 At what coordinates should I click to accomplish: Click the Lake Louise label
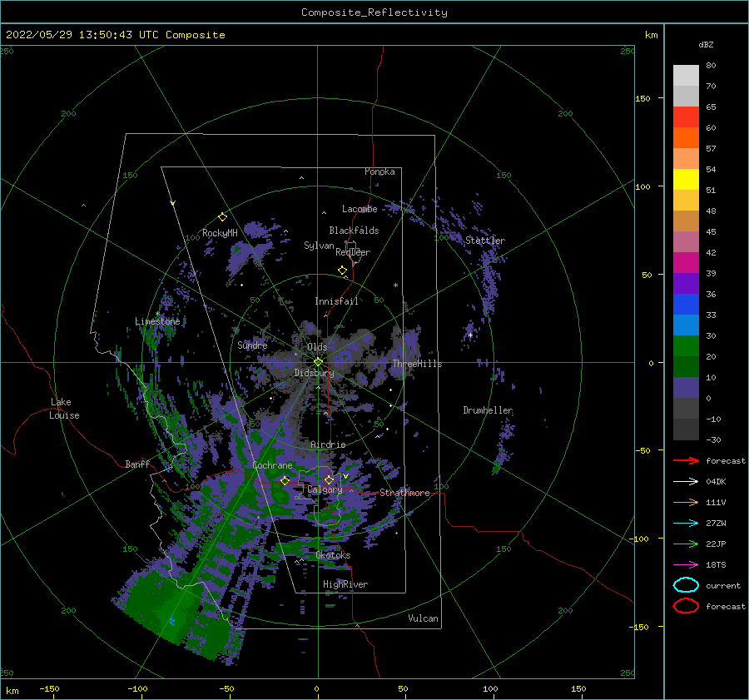64,409
